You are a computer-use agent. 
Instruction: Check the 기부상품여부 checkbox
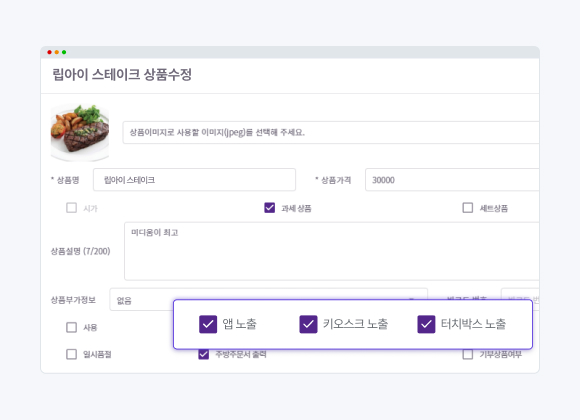(468, 354)
